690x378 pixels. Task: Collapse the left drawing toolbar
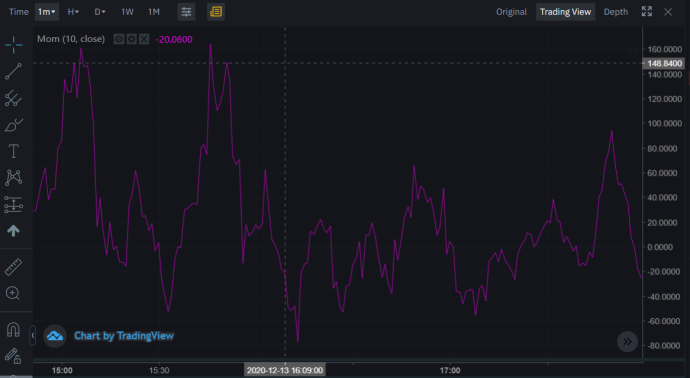pyautogui.click(x=33, y=335)
